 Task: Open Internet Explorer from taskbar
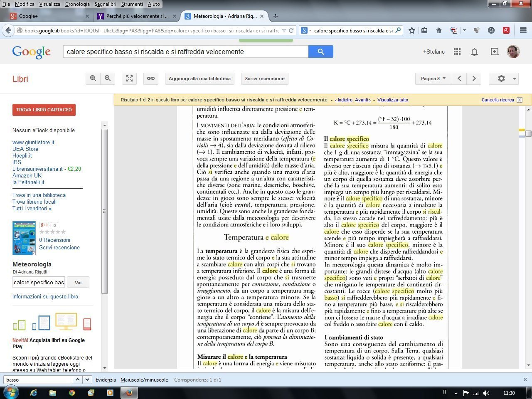(x=34, y=392)
